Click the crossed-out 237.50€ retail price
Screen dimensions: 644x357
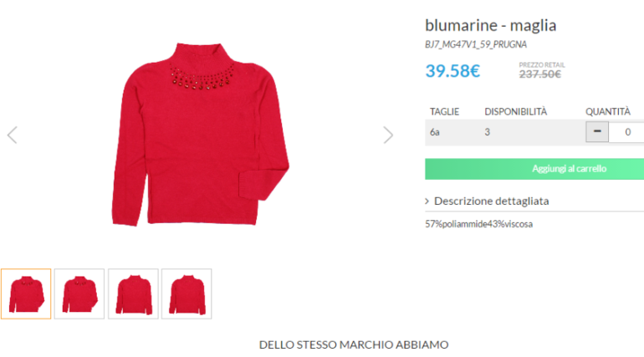pyautogui.click(x=539, y=74)
